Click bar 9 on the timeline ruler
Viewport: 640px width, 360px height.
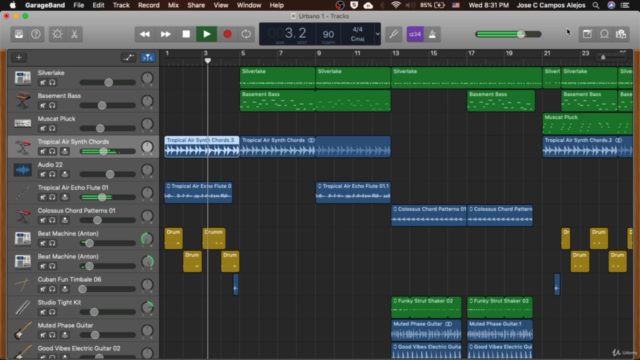319,53
